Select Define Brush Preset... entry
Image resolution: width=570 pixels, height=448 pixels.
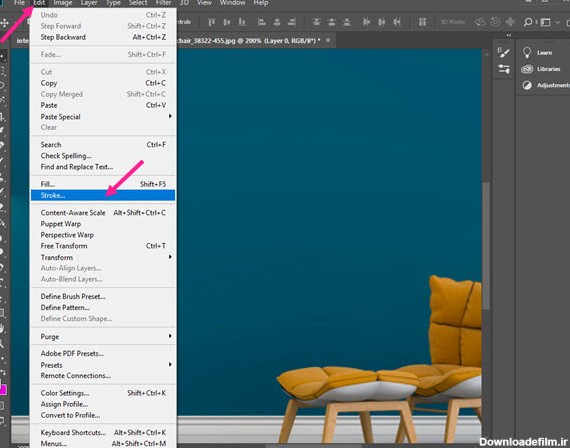coord(103,296)
